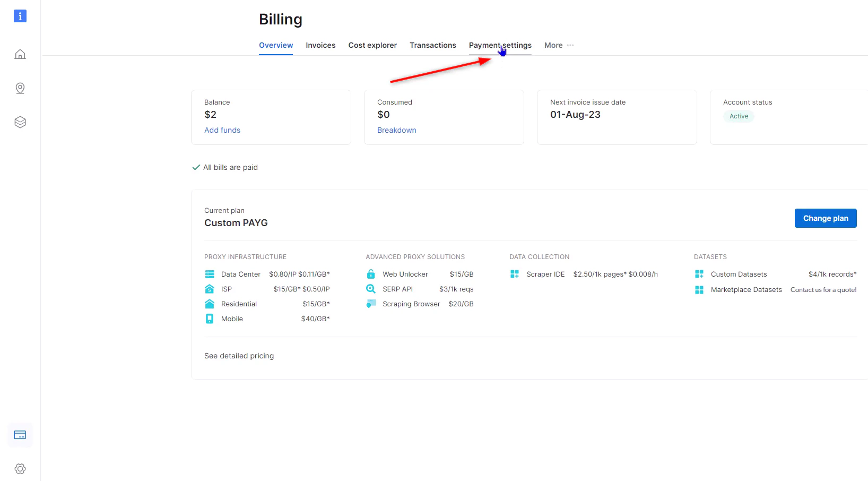This screenshot has width=868, height=481.
Task: Open the Home page from the sidebar
Action: click(20, 54)
